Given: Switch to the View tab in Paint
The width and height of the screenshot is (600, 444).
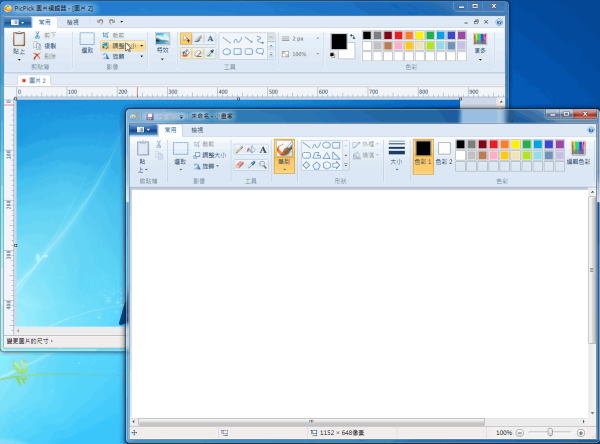Looking at the screenshot, I should [197, 130].
